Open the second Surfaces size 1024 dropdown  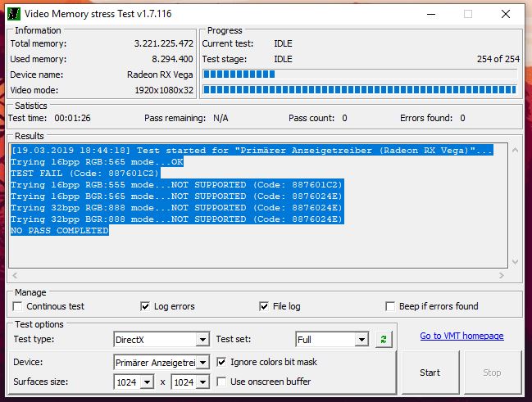coord(202,382)
